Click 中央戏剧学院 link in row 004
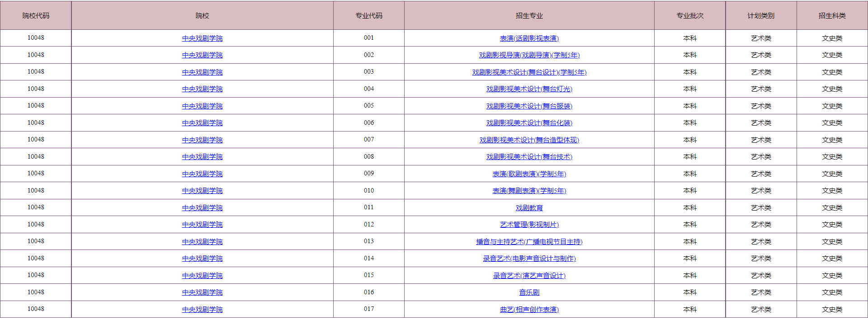Image resolution: width=868 pixels, height=320 pixels. [x=202, y=89]
